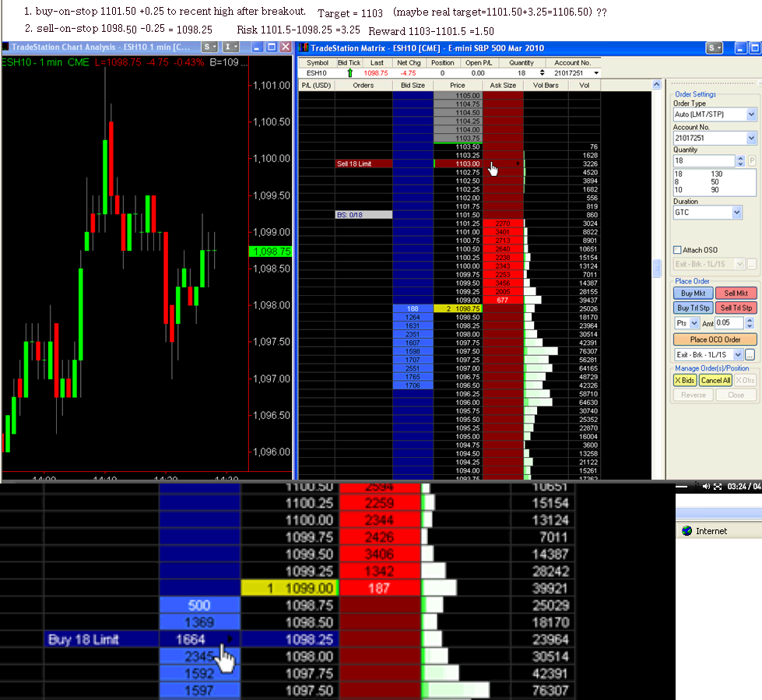Click the Orders column header
Image resolution: width=762 pixels, height=700 pixels.
(x=363, y=85)
